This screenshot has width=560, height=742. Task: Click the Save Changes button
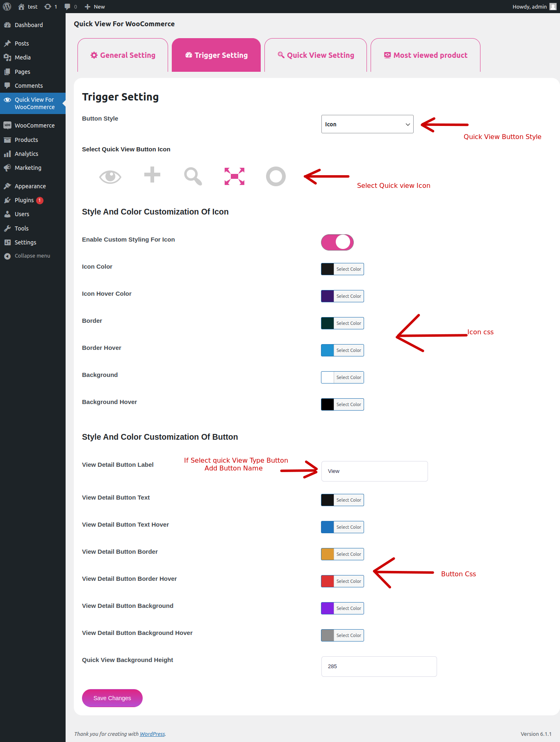tap(112, 698)
